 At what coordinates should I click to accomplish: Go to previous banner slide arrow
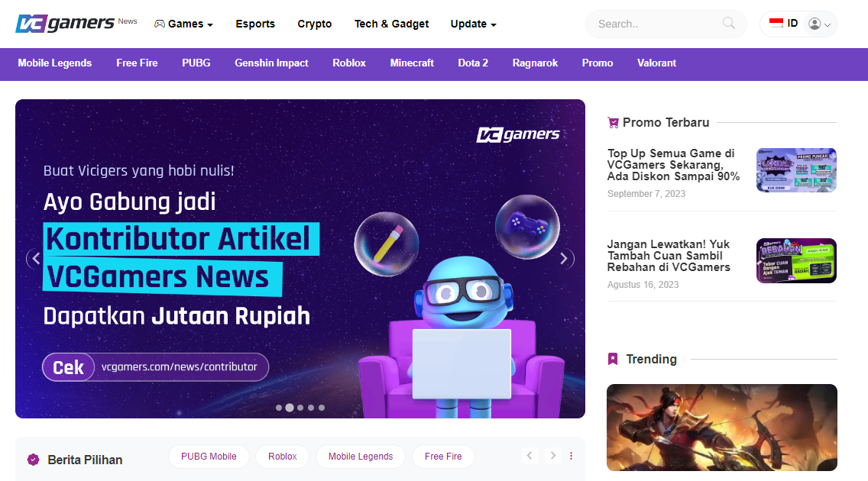pyautogui.click(x=37, y=258)
